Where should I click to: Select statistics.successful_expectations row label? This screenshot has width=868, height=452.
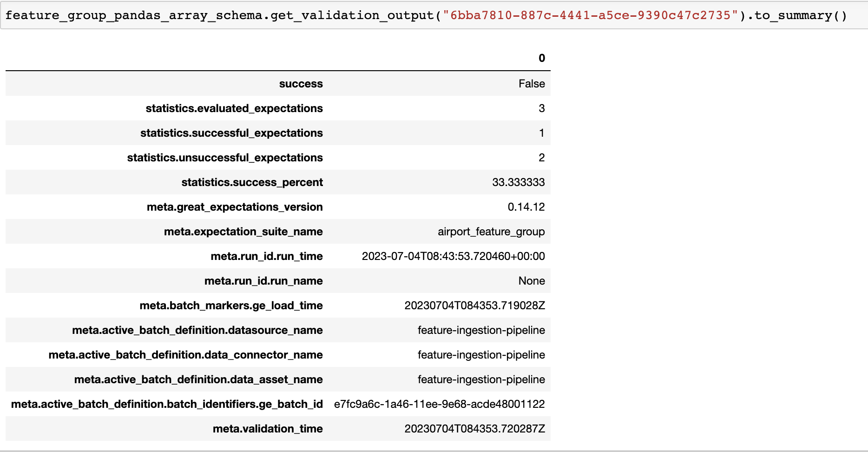point(231,133)
